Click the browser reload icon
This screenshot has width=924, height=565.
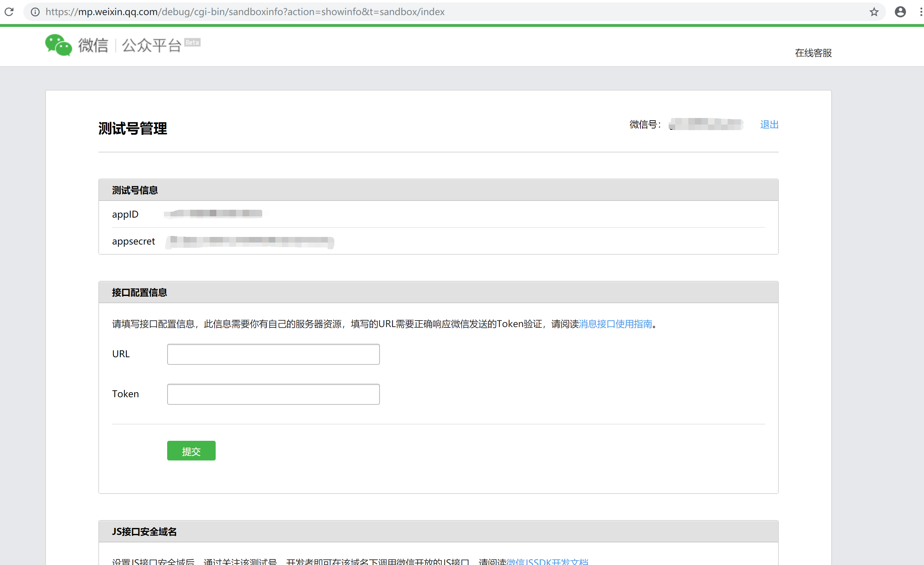point(10,11)
